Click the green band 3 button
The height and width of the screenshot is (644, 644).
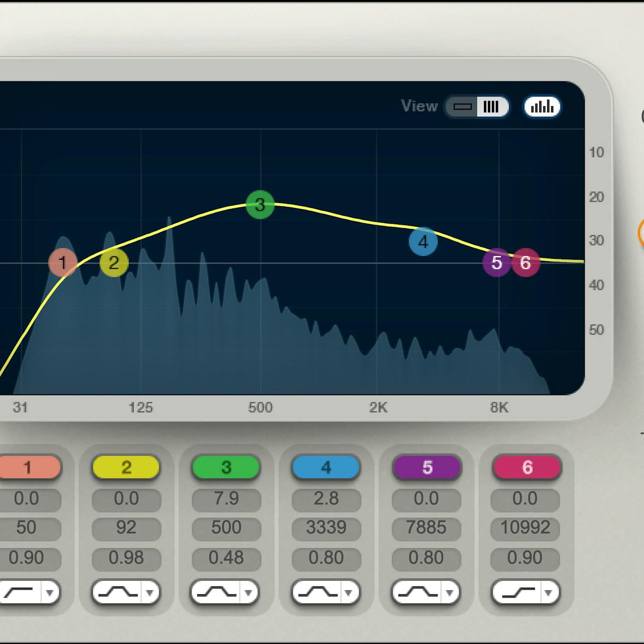pyautogui.click(x=226, y=467)
